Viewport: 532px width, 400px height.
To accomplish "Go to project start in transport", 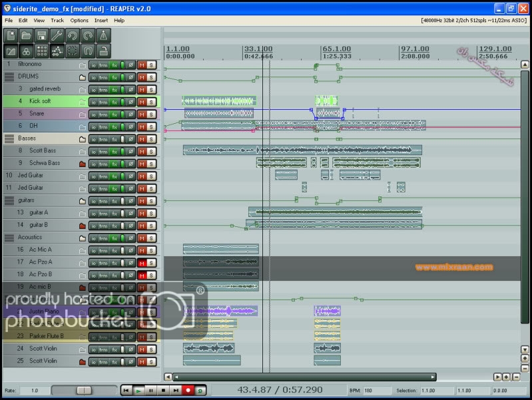I will click(x=126, y=391).
